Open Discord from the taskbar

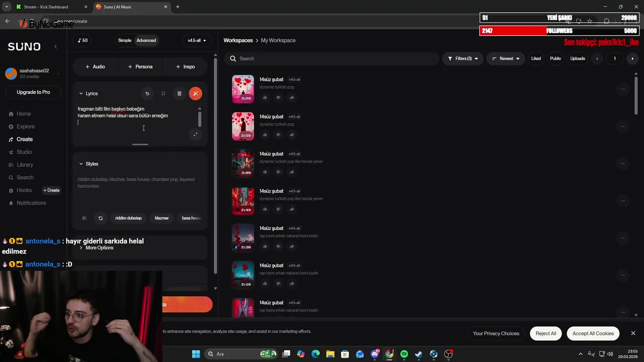coord(375,354)
